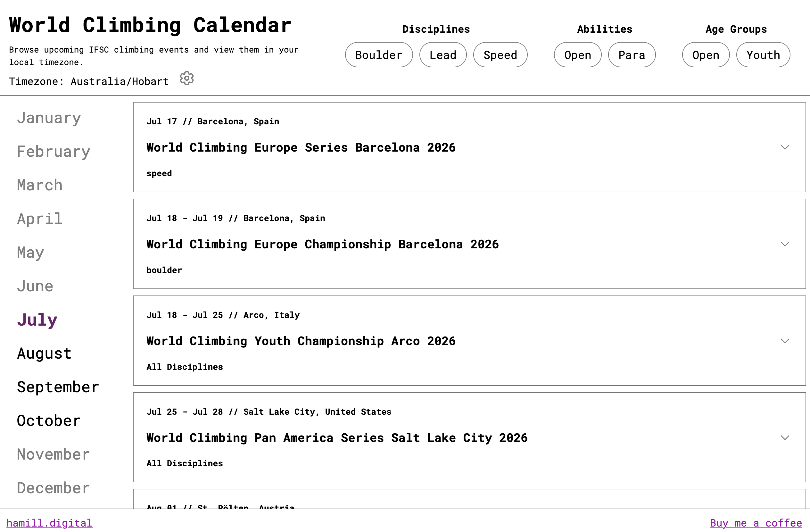The image size is (810, 532).
Task: Expand Europe Series Barcelona 2026 event chevron
Action: point(785,147)
